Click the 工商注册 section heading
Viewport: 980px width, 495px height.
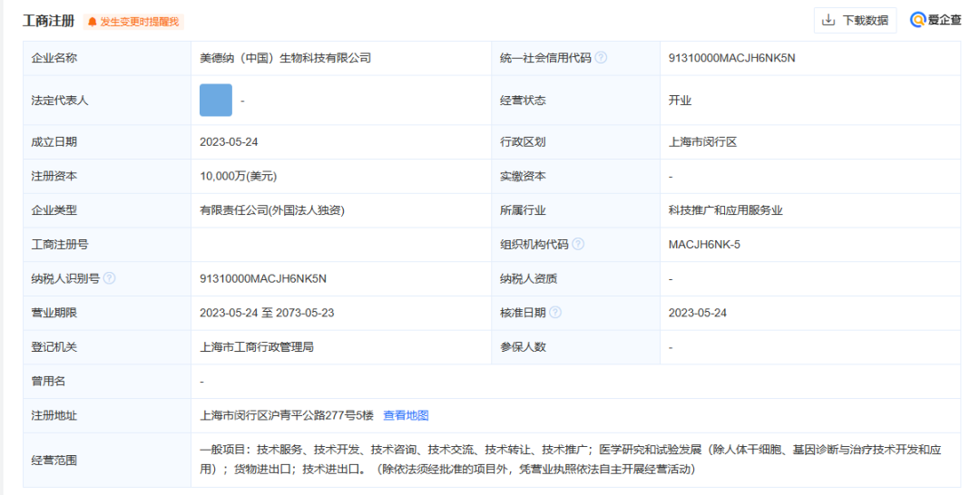pyautogui.click(x=49, y=20)
